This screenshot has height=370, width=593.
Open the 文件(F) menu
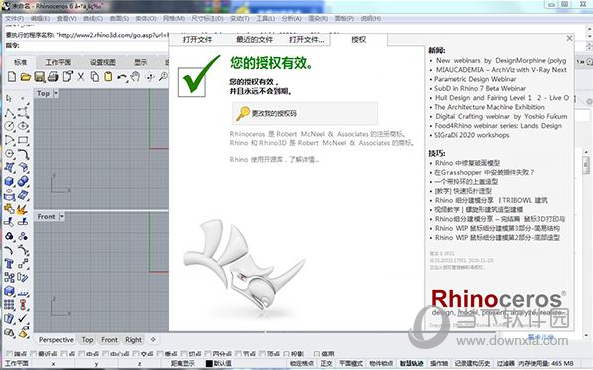[14, 18]
